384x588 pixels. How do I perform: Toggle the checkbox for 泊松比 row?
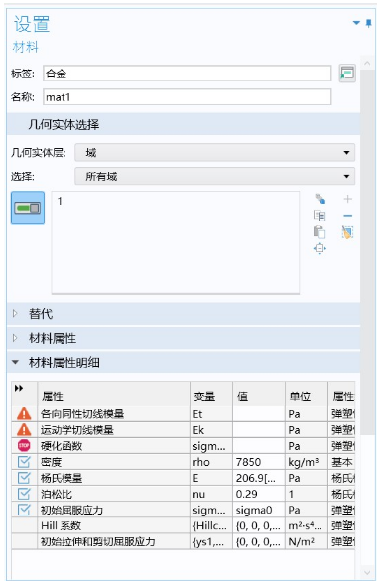pos(24,494)
